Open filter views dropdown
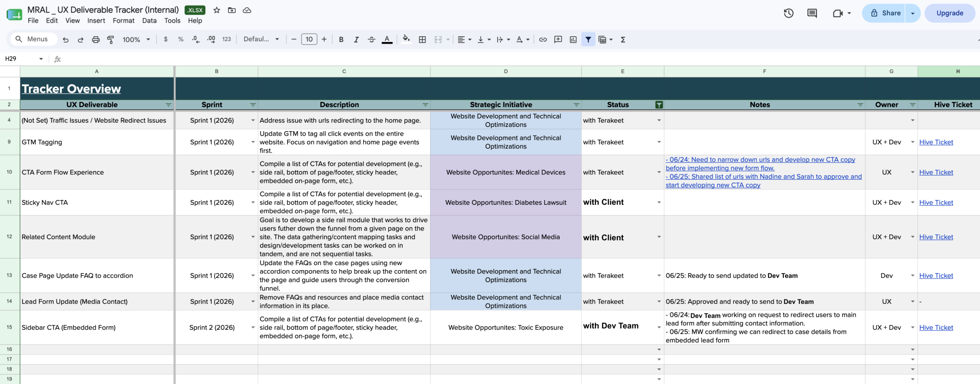This screenshot has height=384, width=980. click(605, 39)
